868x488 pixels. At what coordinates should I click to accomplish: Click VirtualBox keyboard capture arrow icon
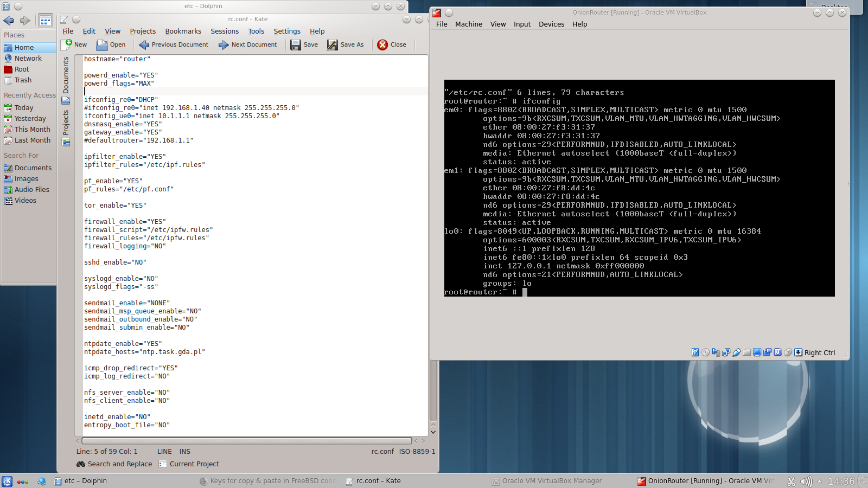click(798, 352)
